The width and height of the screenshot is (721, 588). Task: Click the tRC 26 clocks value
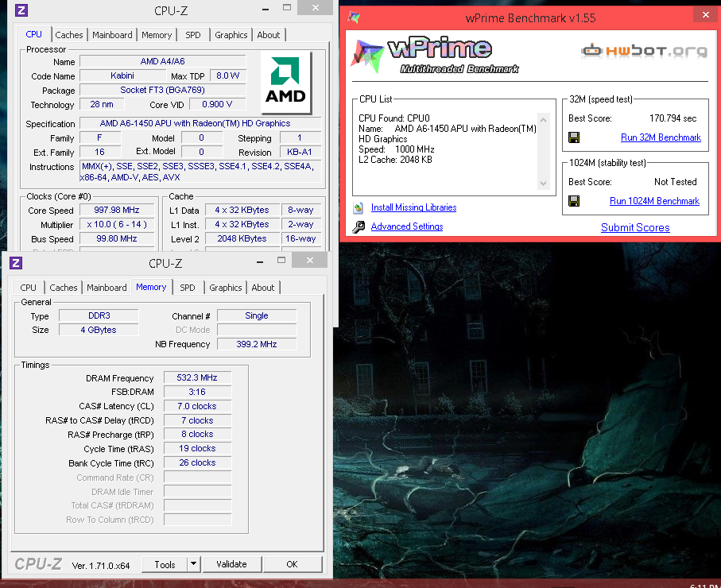(x=197, y=462)
